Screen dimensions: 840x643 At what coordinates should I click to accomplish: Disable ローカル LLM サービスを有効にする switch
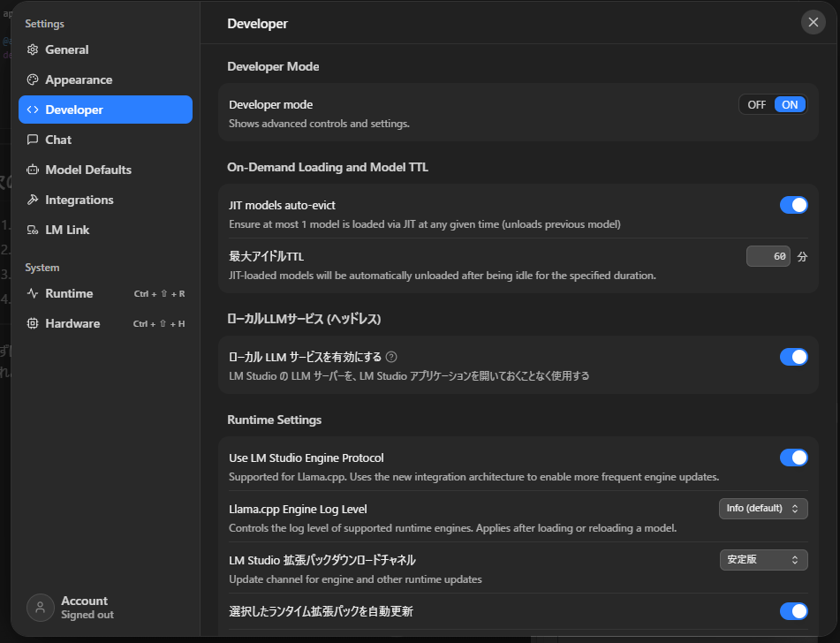[x=793, y=357]
